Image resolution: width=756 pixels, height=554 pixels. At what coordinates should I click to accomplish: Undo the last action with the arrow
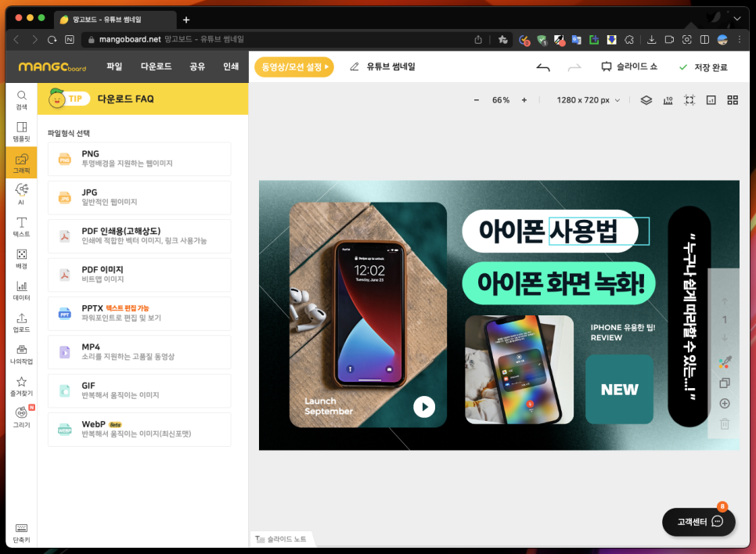543,67
